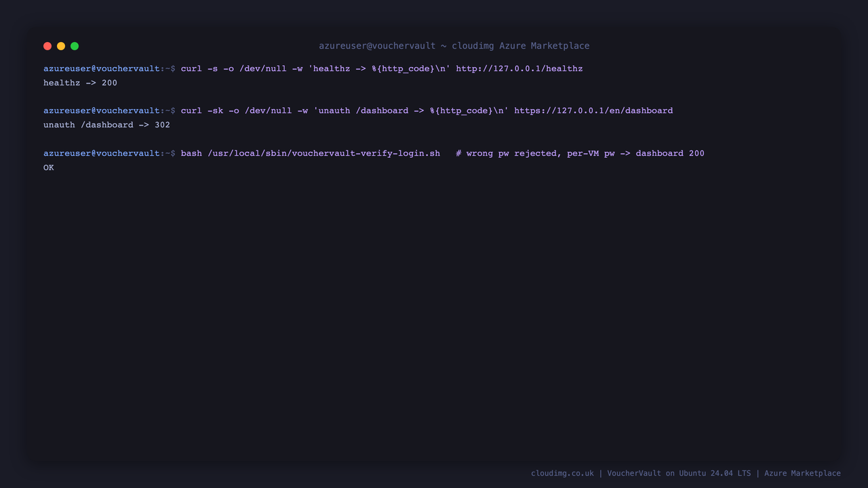Click the footer text 'cloudimg.co.uk'
This screenshot has height=488, width=868.
point(562,473)
